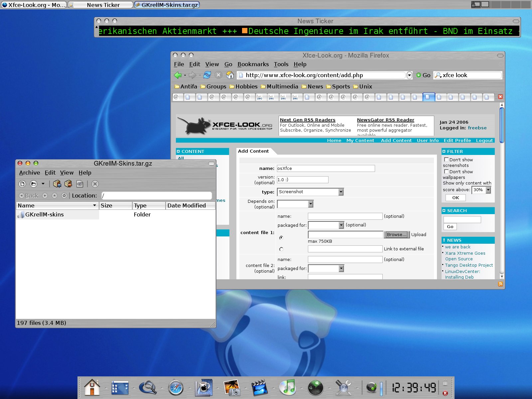
Task: Click the Open archive icon in the archive manager
Action: point(34,184)
